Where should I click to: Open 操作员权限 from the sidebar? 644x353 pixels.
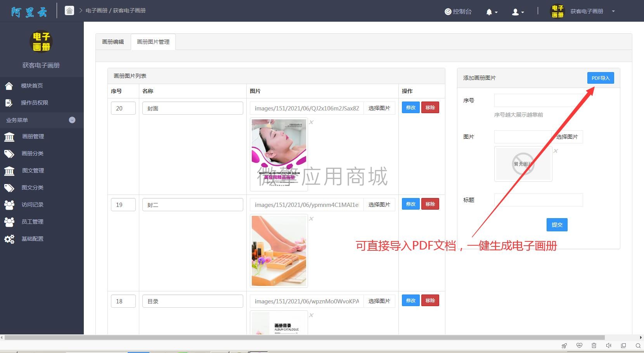click(x=35, y=103)
